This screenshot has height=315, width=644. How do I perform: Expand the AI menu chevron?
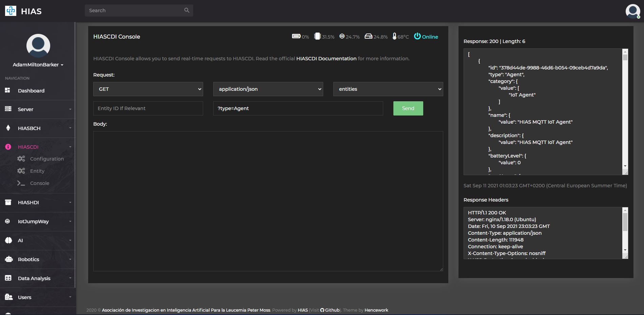point(70,240)
